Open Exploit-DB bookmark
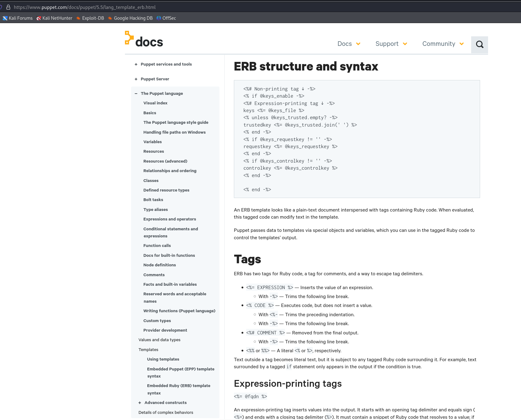The width and height of the screenshot is (521, 420). [x=90, y=18]
